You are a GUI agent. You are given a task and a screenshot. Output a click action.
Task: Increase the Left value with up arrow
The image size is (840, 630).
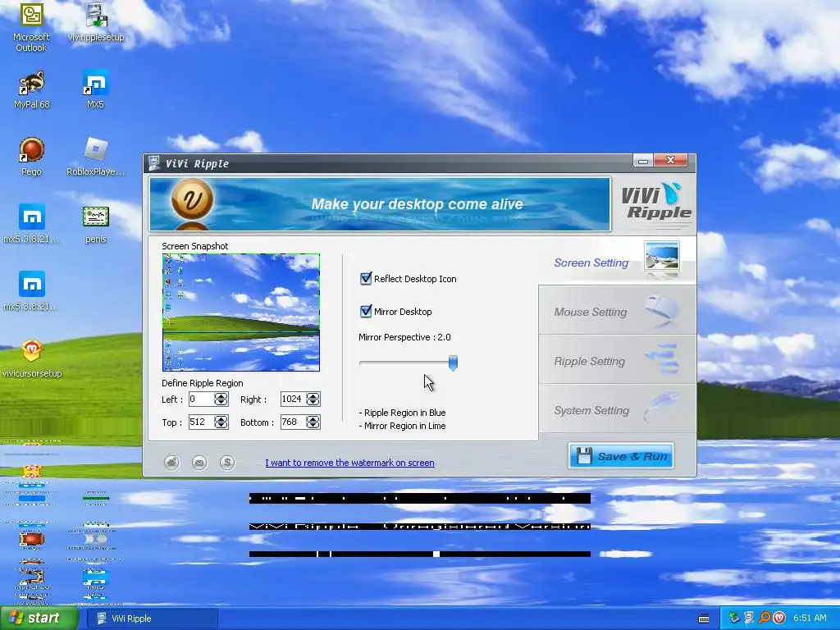click(x=221, y=395)
